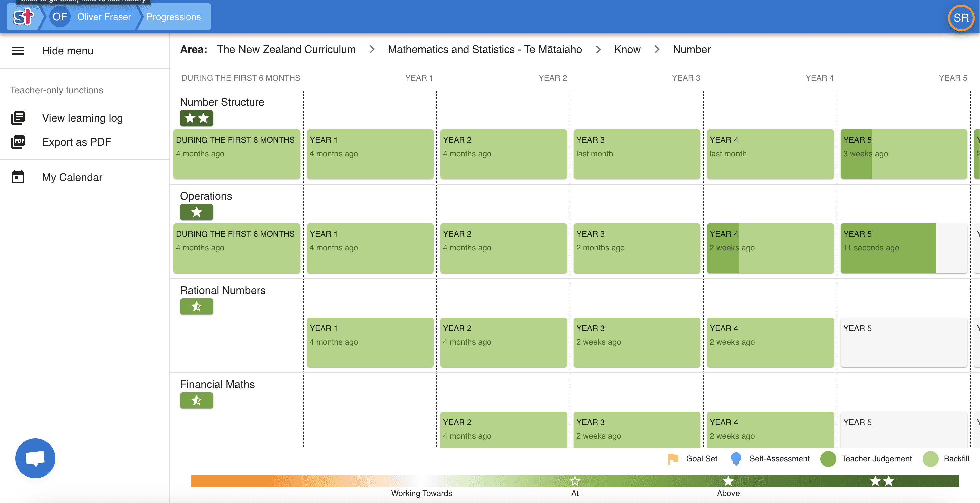Click Rational Numbers outlined-star badge
Image resolution: width=980 pixels, height=503 pixels.
click(197, 306)
